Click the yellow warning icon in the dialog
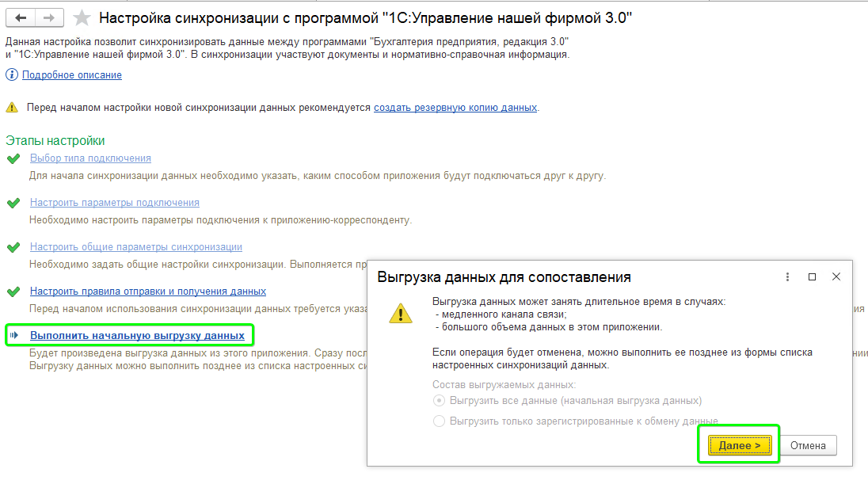The height and width of the screenshot is (484, 868). tap(400, 314)
